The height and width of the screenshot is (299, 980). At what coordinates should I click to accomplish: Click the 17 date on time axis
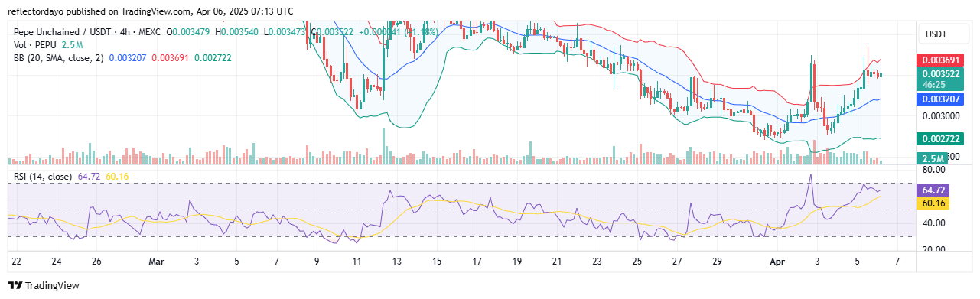477,262
